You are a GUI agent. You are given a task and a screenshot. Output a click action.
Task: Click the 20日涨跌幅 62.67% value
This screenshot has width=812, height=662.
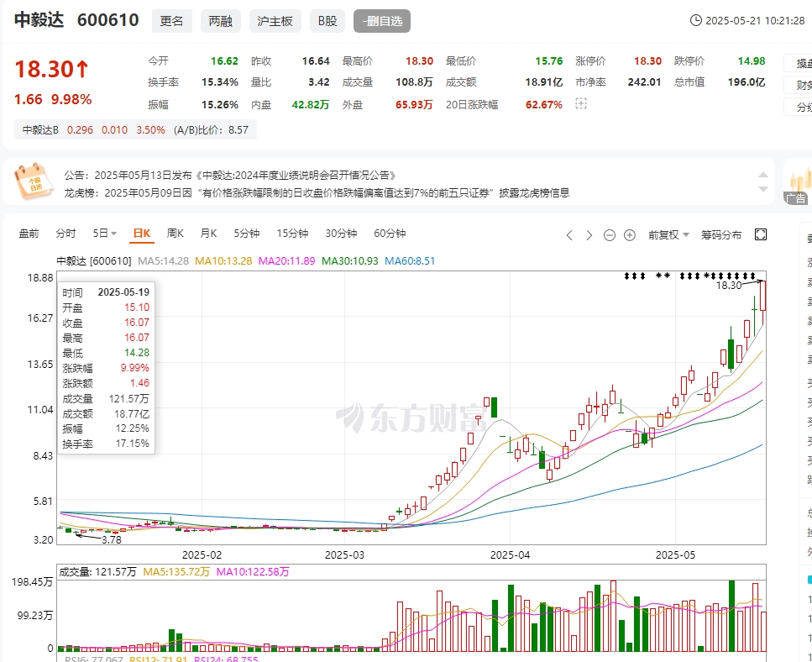point(544,105)
